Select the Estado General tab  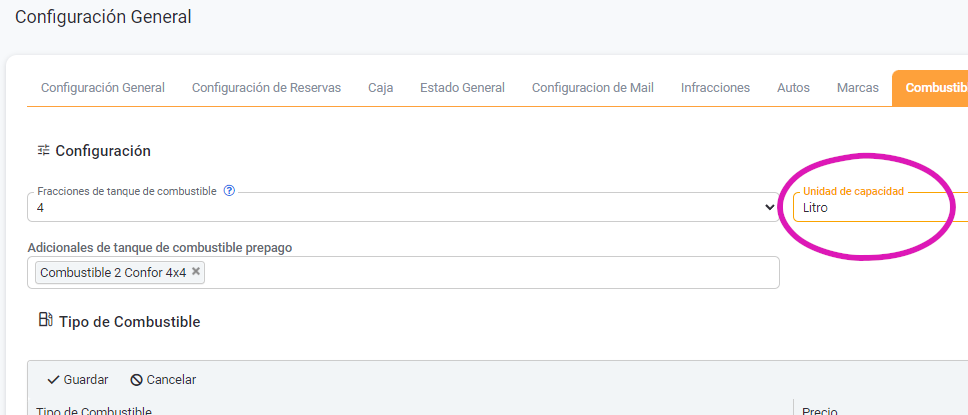[x=462, y=88]
